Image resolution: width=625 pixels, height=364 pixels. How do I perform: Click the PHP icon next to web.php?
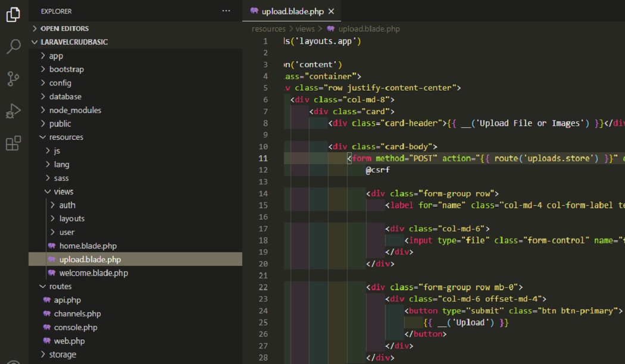(x=47, y=341)
